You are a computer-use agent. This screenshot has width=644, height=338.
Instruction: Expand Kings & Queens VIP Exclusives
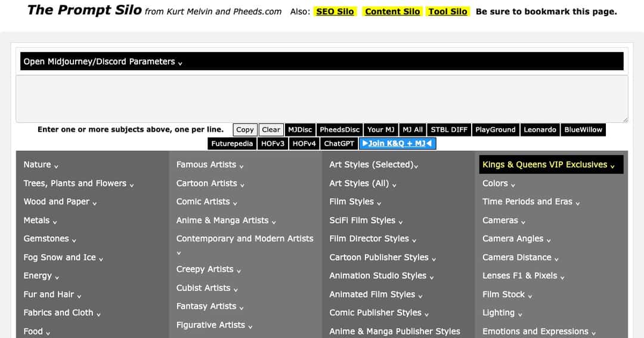tap(551, 165)
